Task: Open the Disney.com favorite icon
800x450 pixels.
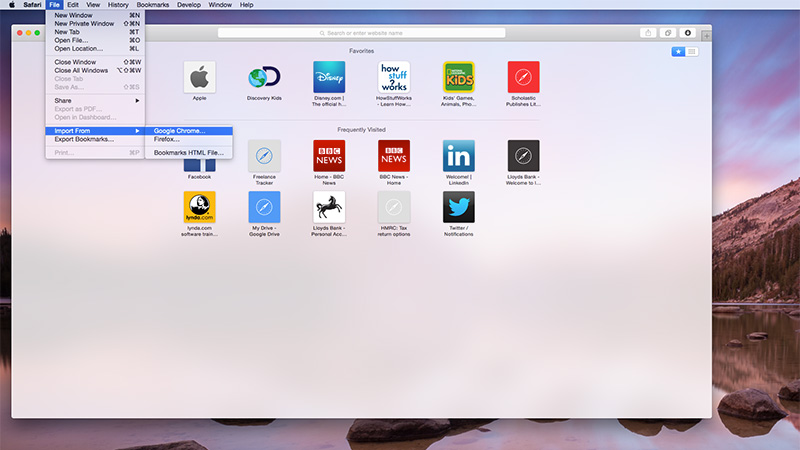Action: (x=329, y=77)
